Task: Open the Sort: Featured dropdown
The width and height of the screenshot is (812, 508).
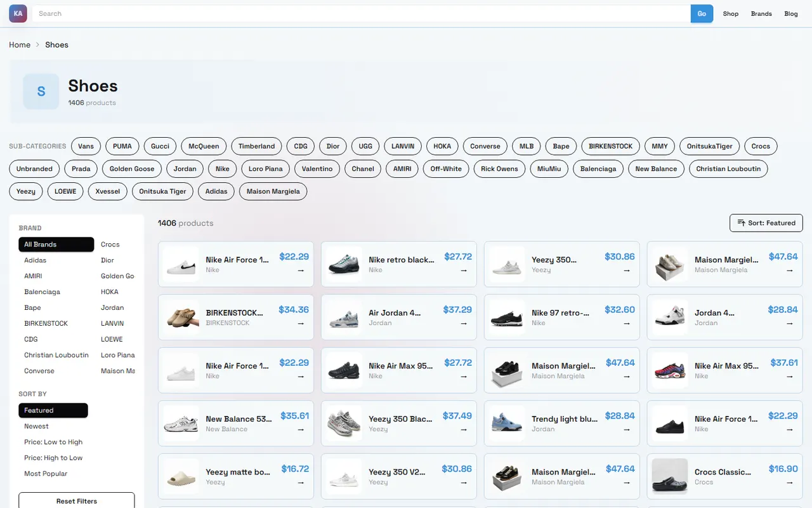Action: [x=766, y=223]
